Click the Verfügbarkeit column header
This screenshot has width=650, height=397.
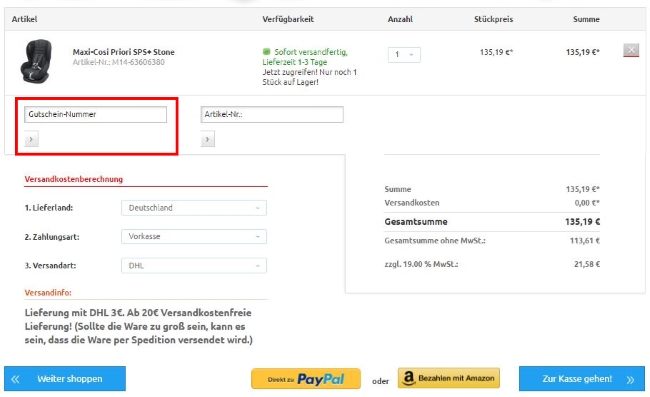coord(288,19)
